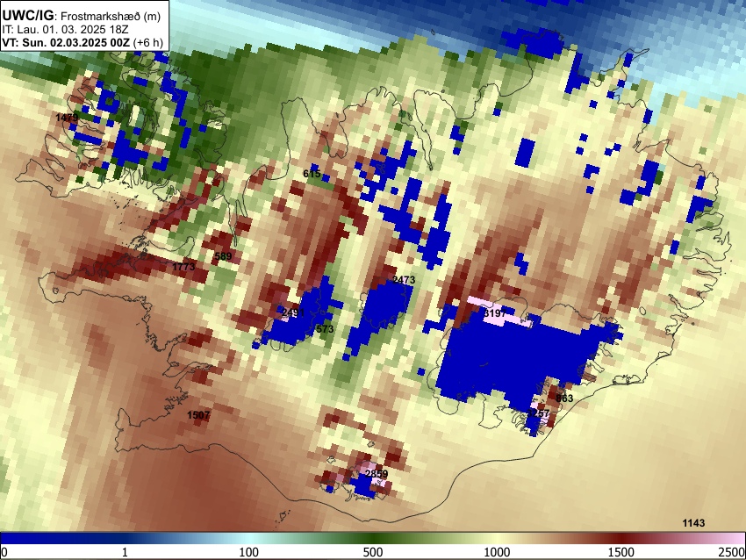Click the map value label 573
This screenshot has width=746, height=560.
click(x=325, y=329)
